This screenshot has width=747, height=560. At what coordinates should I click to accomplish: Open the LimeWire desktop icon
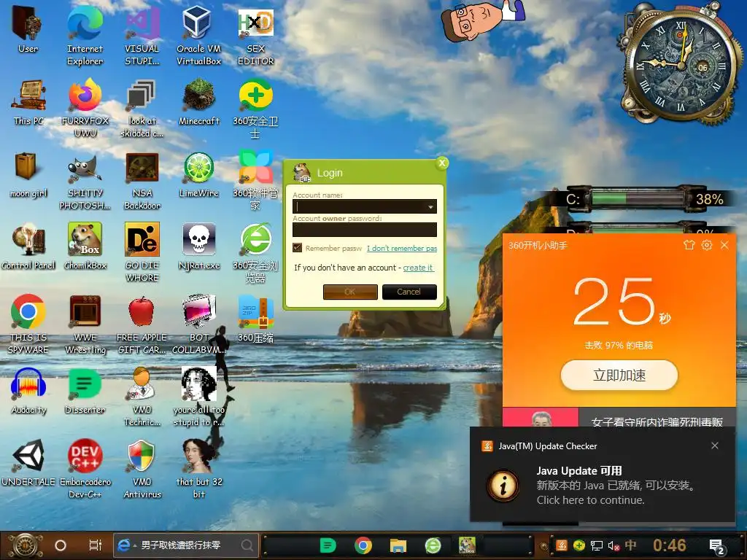coord(199,175)
